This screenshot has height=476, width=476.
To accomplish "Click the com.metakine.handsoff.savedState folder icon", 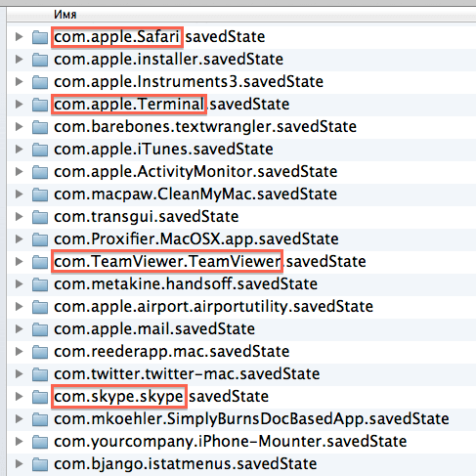I will (40, 284).
